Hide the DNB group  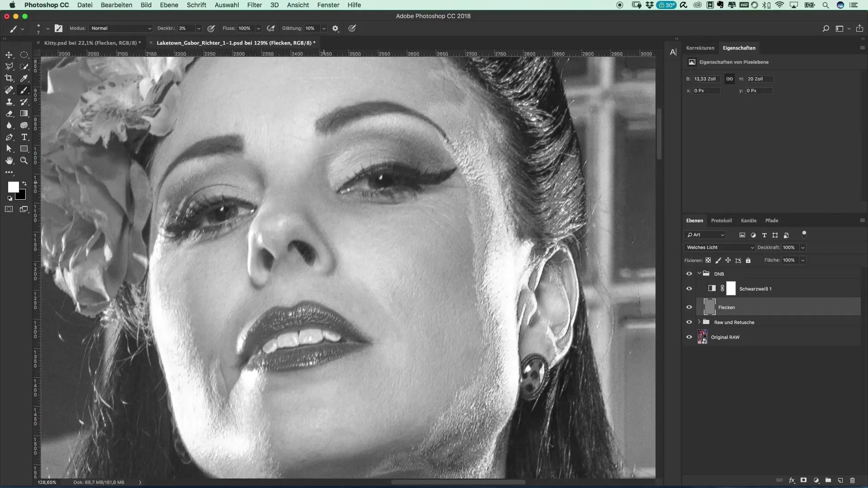(689, 274)
